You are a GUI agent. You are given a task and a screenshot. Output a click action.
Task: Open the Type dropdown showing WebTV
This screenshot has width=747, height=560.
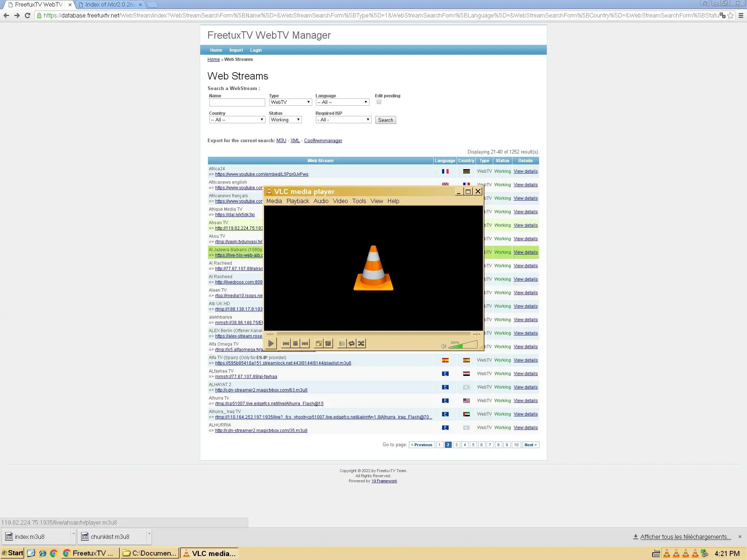(x=290, y=102)
